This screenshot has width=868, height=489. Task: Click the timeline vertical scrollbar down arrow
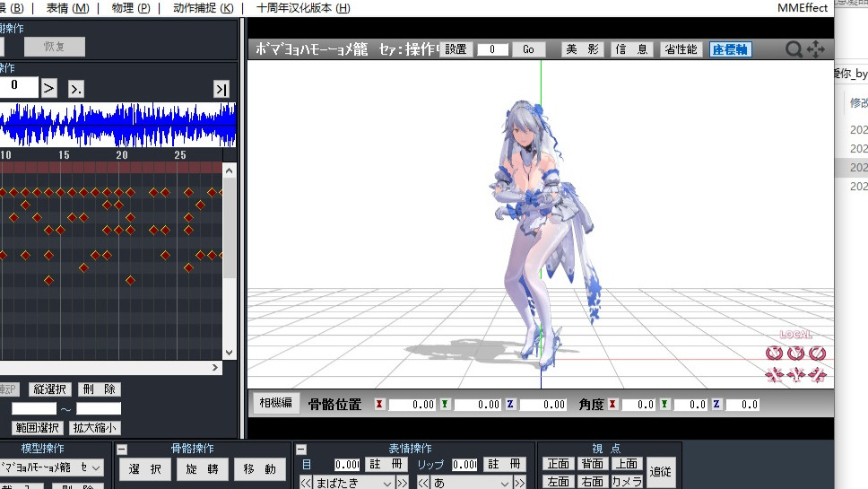229,353
